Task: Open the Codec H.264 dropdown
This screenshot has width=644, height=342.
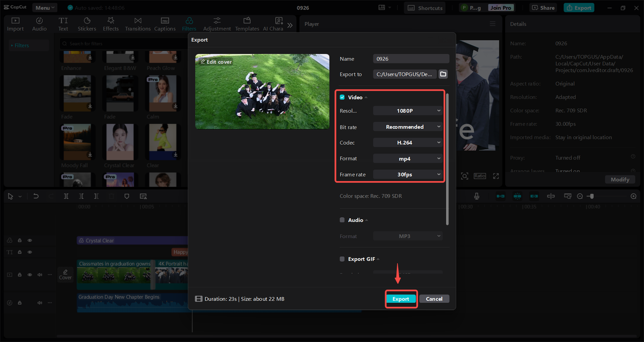Action: coord(408,143)
